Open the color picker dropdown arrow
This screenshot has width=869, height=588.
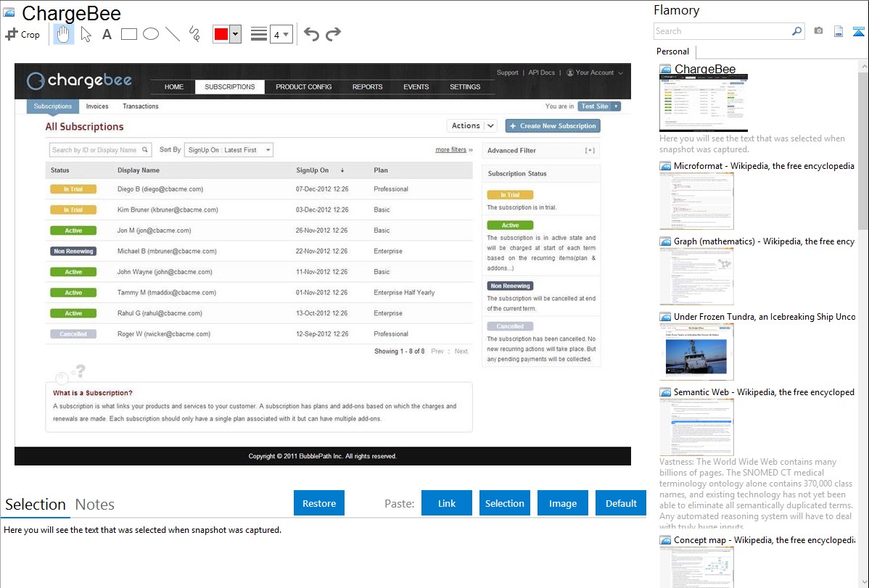click(x=236, y=34)
